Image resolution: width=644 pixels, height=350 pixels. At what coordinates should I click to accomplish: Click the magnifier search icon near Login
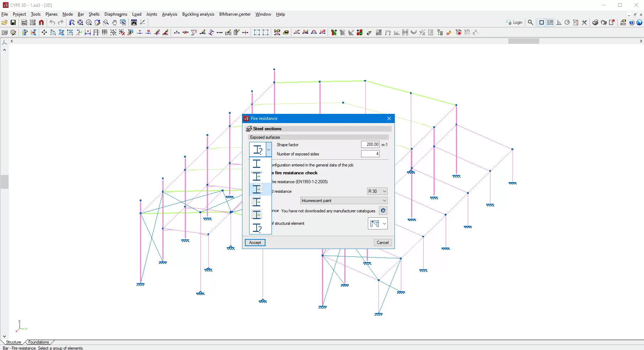click(531, 22)
